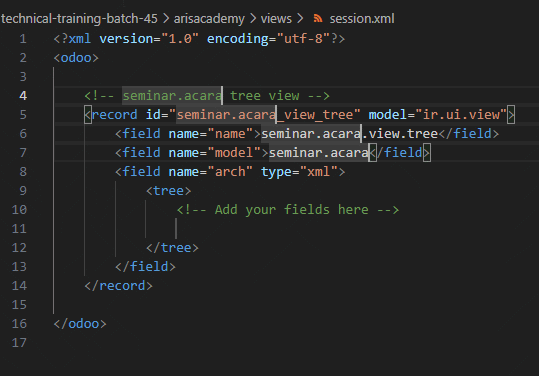Click type="xml" attribute on line 8
Image resolution: width=539 pixels, height=376 pixels.
pos(299,172)
